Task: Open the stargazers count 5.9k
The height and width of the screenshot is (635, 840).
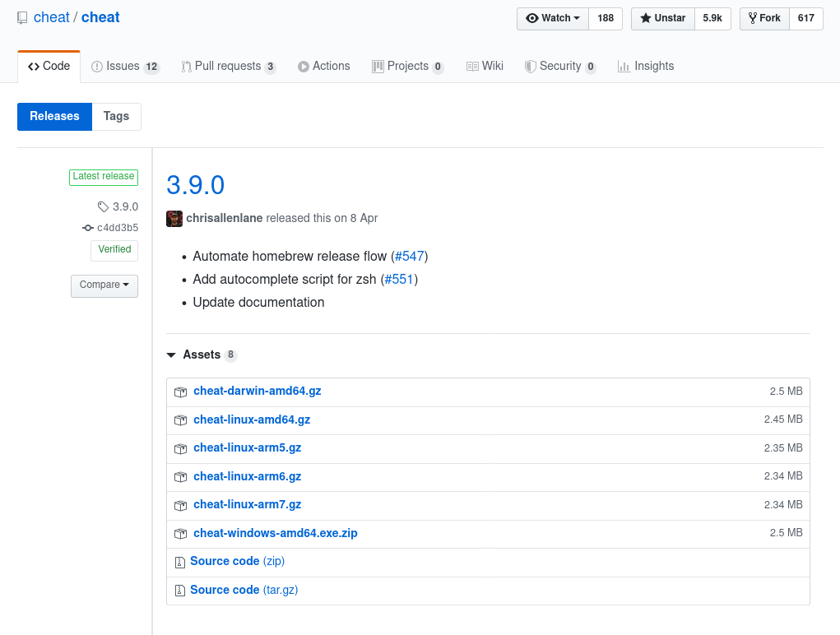Action: [712, 19]
